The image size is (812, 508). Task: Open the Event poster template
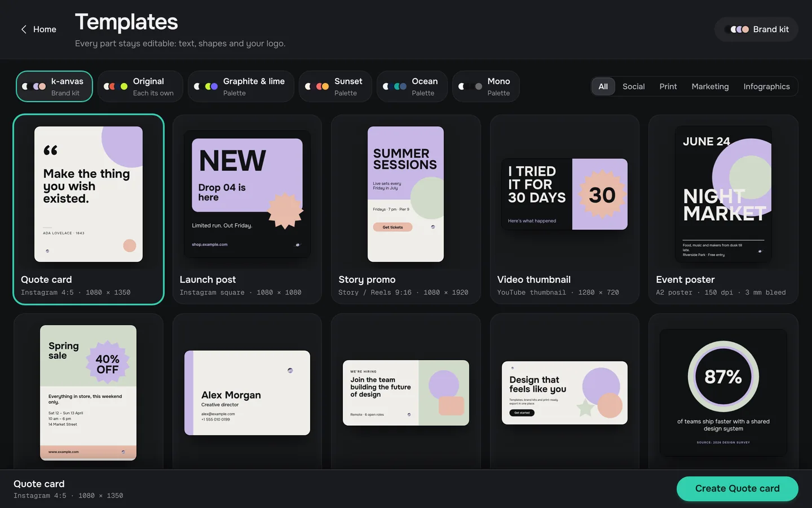[723, 209]
